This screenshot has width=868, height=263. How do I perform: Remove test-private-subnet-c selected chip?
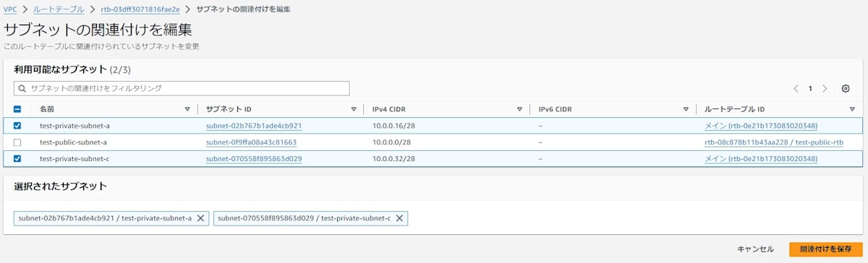click(399, 218)
